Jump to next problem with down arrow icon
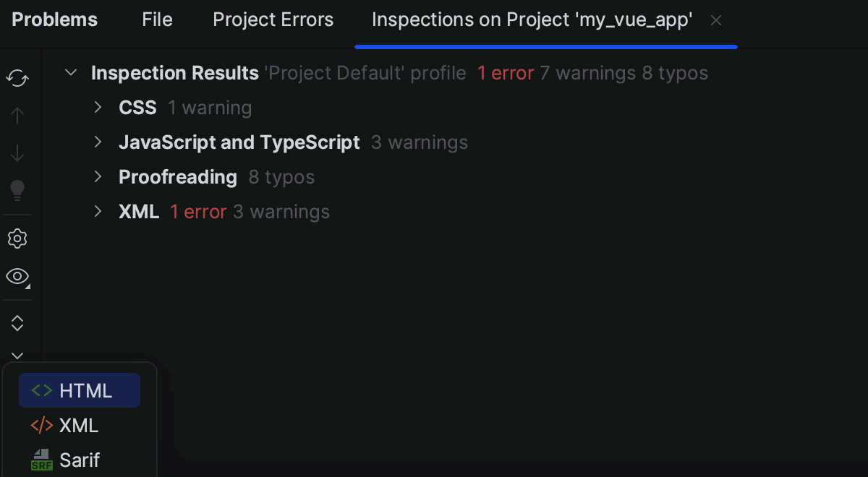 tap(17, 152)
